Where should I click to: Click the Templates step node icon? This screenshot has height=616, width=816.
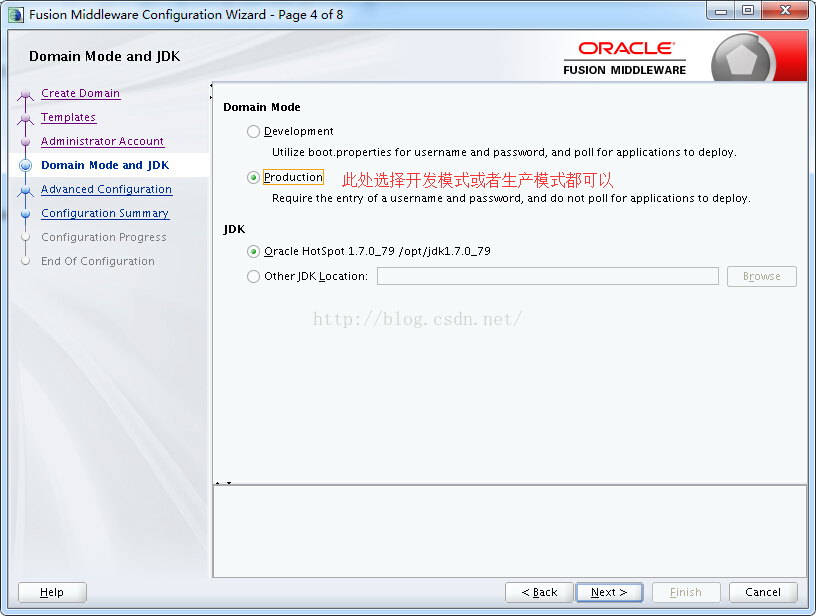(x=26, y=119)
